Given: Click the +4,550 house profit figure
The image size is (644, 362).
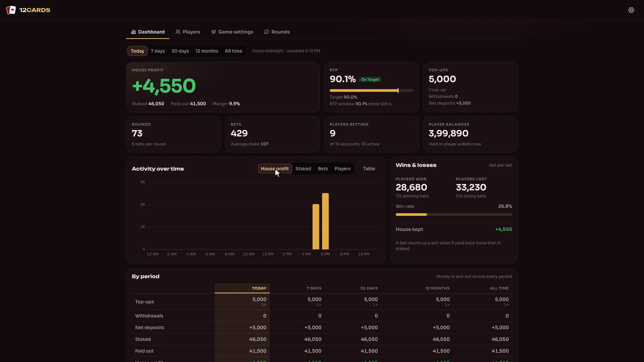Looking at the screenshot, I should pos(164,86).
